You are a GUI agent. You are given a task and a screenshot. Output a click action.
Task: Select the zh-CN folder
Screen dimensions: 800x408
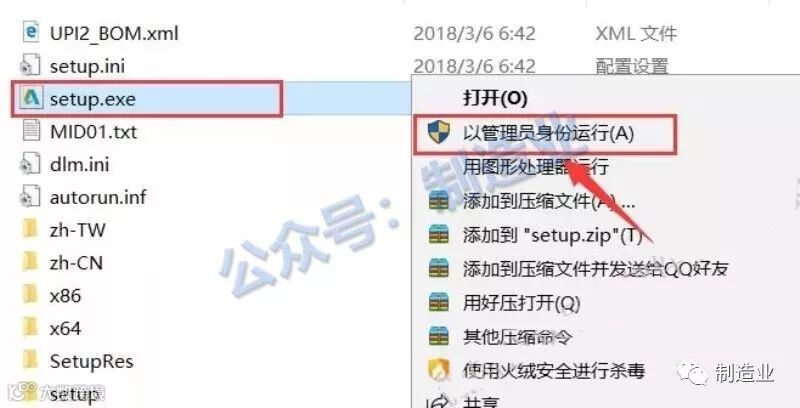pyautogui.click(x=62, y=263)
